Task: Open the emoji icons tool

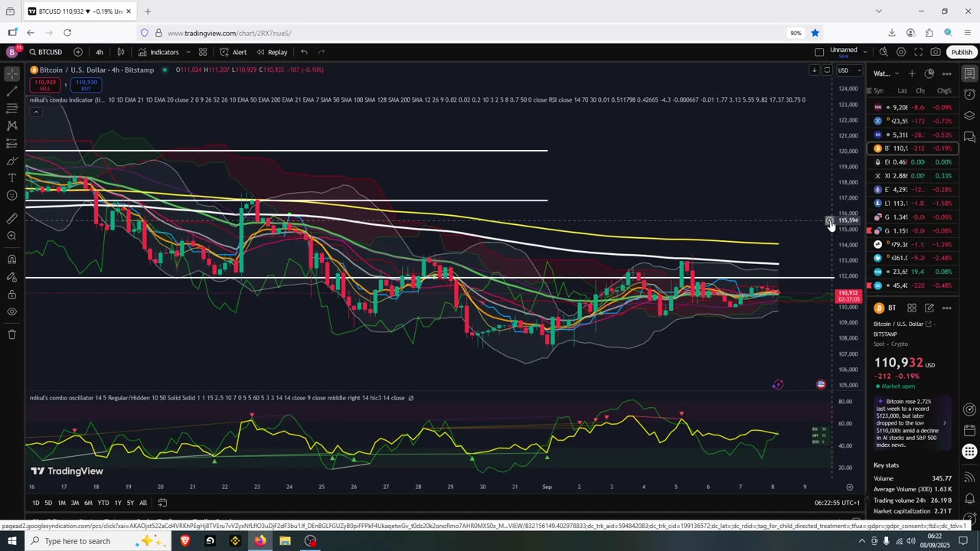Action: pos(12,195)
